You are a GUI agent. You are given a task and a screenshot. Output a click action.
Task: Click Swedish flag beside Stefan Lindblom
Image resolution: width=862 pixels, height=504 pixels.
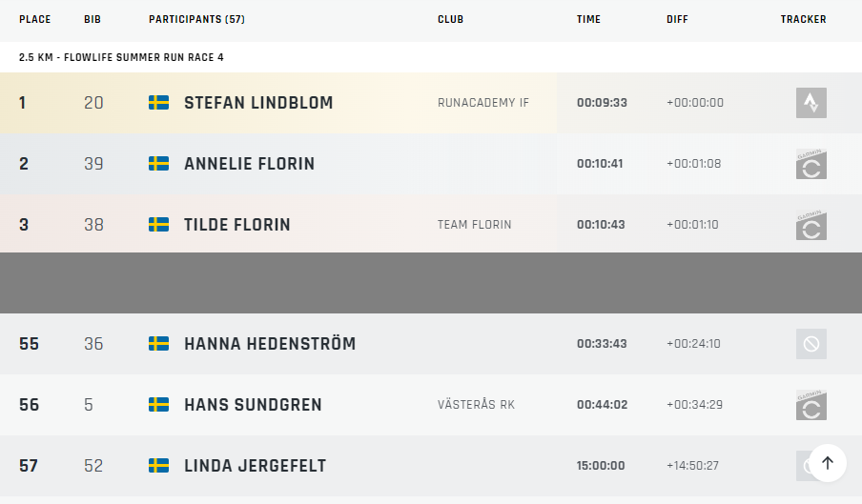click(159, 103)
